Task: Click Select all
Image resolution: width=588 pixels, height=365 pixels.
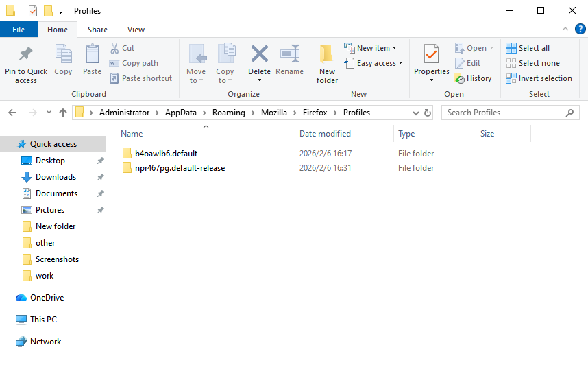Action: coord(528,48)
